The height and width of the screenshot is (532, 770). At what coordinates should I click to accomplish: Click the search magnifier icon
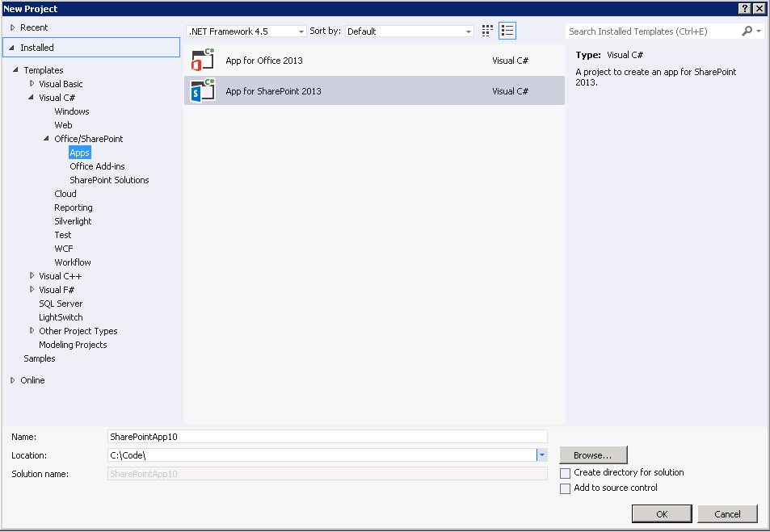747,31
